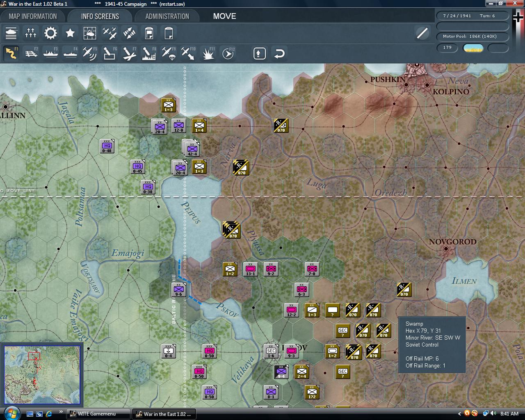Click the upward arrow unit button
The width and height of the screenshot is (525, 420).
[x=260, y=53]
